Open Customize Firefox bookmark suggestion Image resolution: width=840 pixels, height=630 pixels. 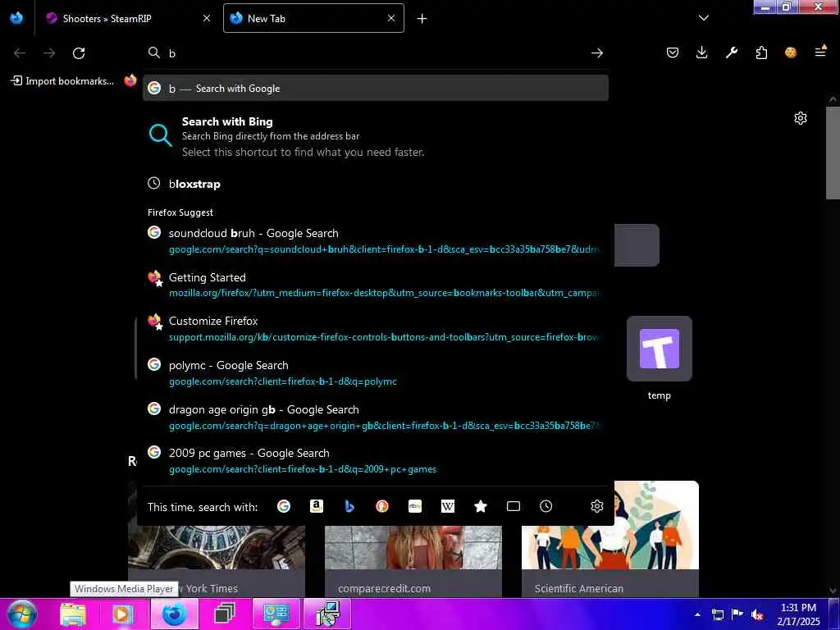(376, 328)
